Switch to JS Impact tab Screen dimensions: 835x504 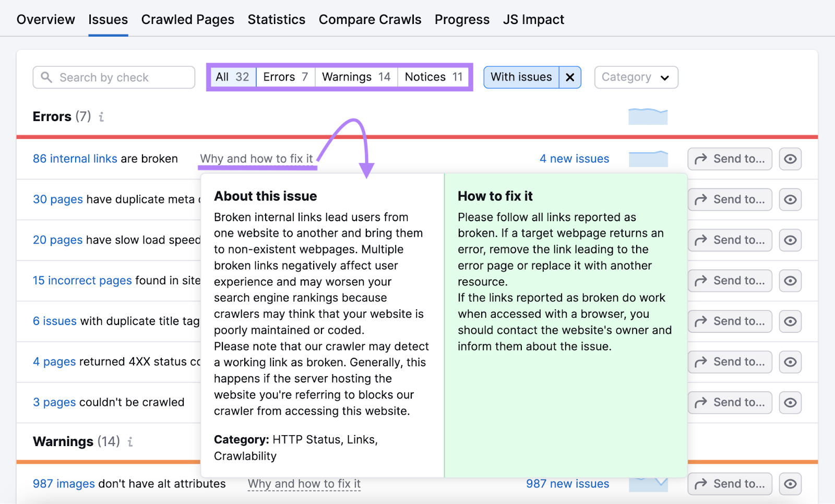pyautogui.click(x=533, y=19)
